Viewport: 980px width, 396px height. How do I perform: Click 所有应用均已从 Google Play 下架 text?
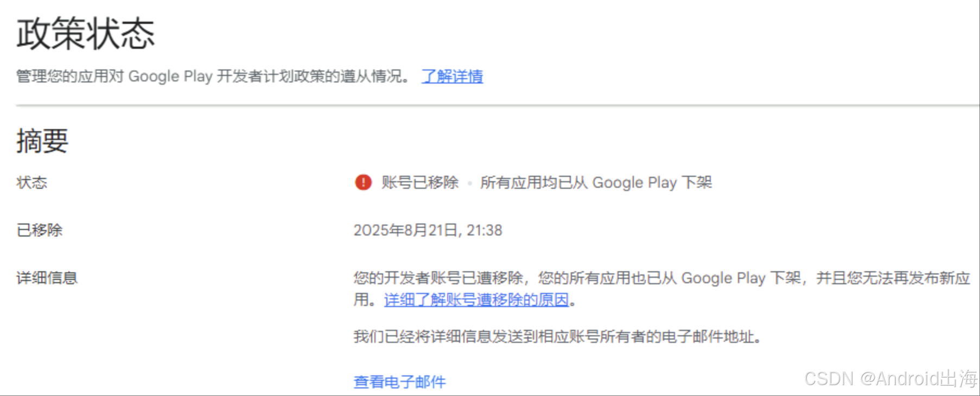coord(596,183)
